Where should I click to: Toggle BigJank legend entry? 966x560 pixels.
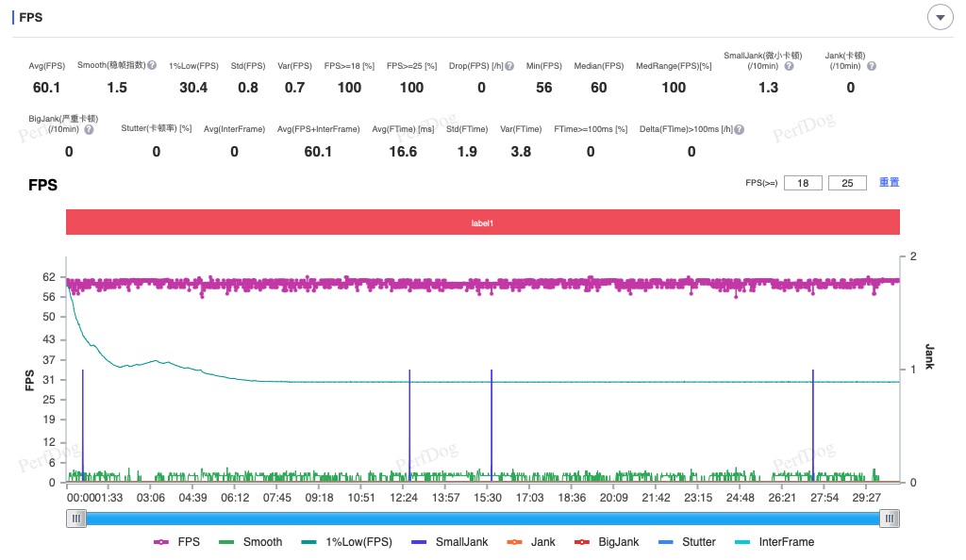pyautogui.click(x=607, y=542)
